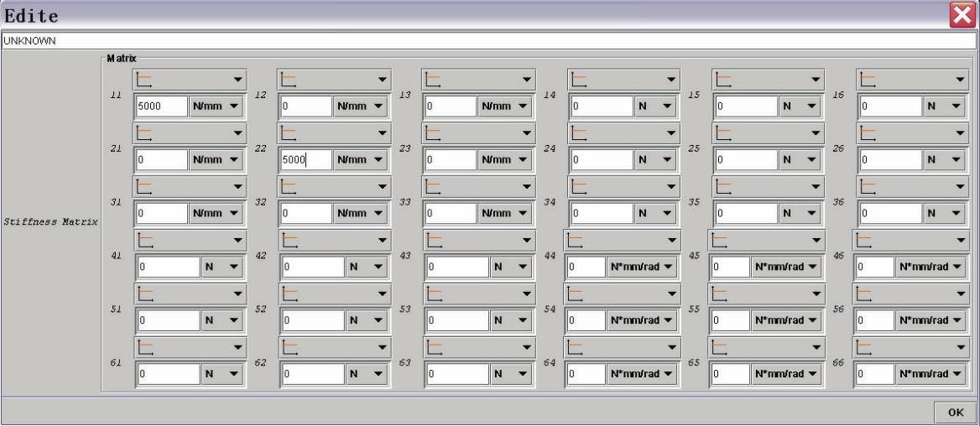
Task: Click the value field for entry 11
Action: pos(160,106)
